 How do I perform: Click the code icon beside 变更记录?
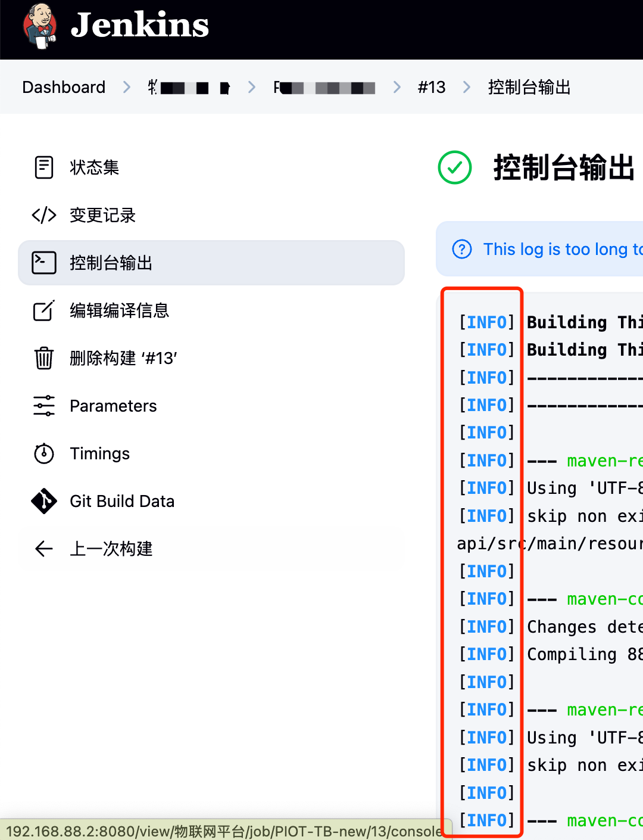click(x=43, y=215)
